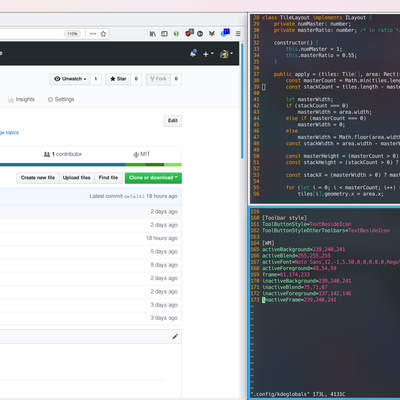Expand the plus create-new dropdown
This screenshot has height=400, width=400.
click(208, 54)
